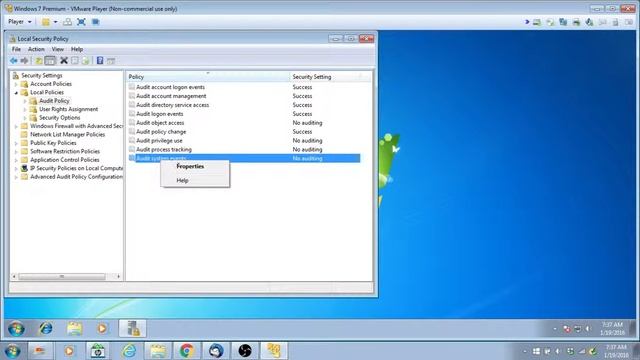Expand Public Key Policies node
640x360 pixels.
coord(16,143)
